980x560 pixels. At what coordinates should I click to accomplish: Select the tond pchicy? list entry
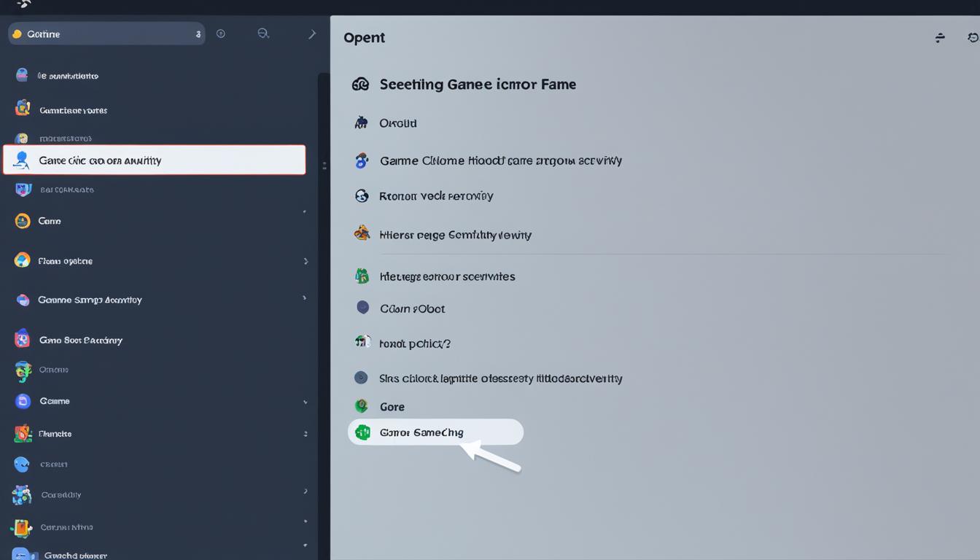415,343
